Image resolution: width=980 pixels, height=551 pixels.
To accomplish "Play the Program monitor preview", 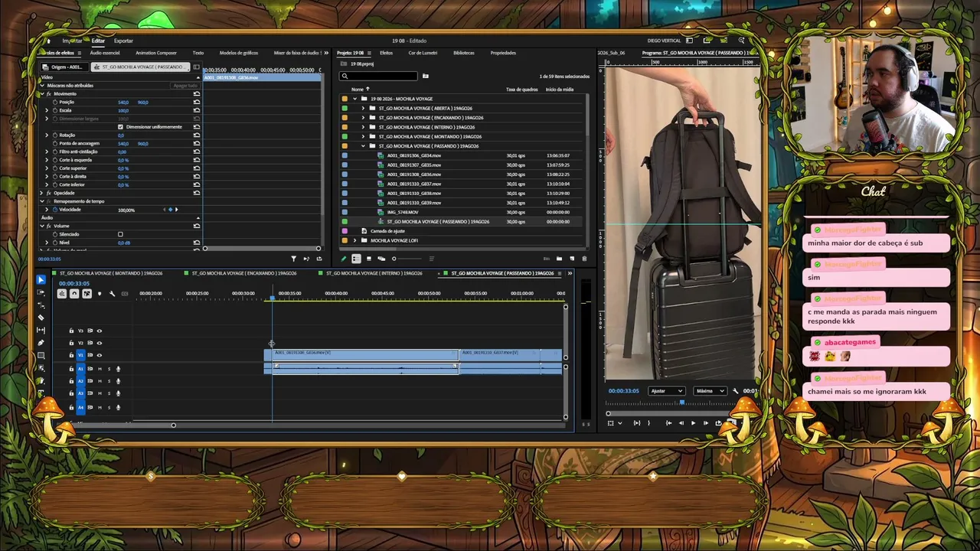I will 694,423.
